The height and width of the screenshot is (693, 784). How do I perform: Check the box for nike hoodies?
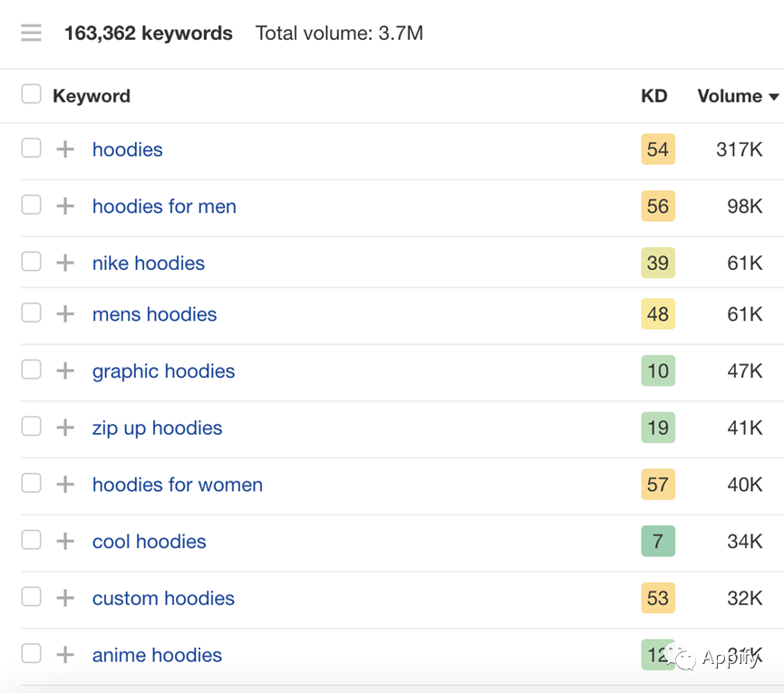click(x=31, y=261)
